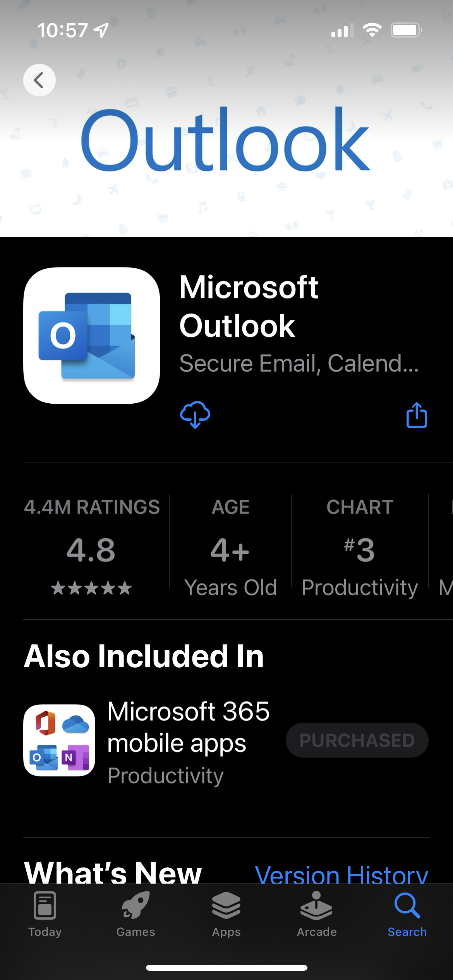Tap the Microsoft 365 mobile apps title
The height and width of the screenshot is (980, 453).
pyautogui.click(x=188, y=727)
